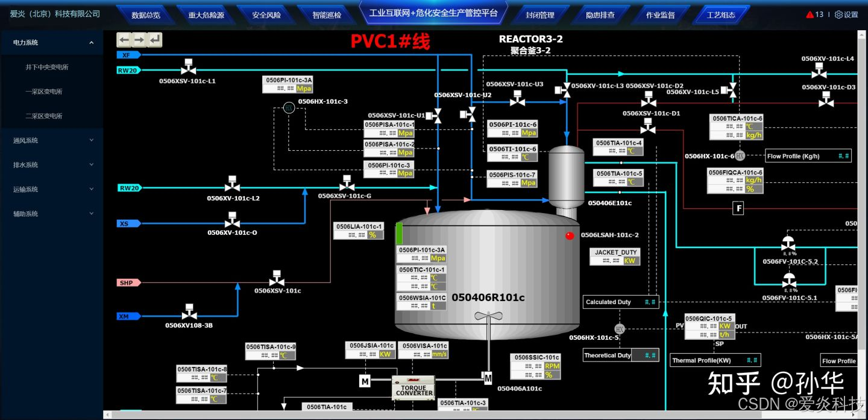Click valve 0506XV-101c-L2

(x=232, y=185)
